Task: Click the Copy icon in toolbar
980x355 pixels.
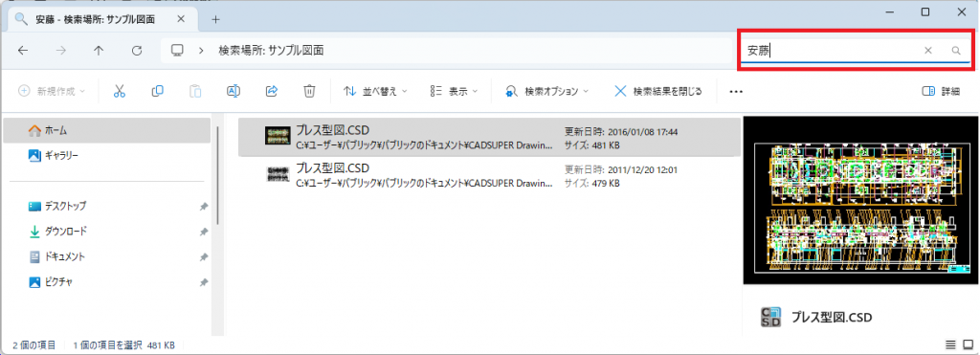Action: click(158, 91)
